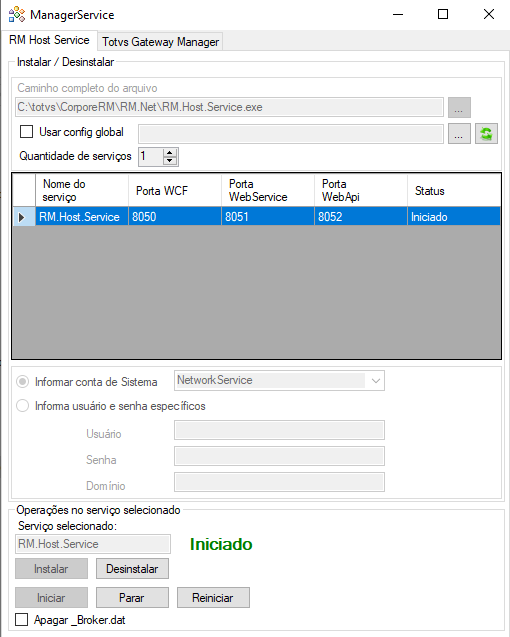This screenshot has width=510, height=637.
Task: Click the Porta WCF column header
Action: pyautogui.click(x=175, y=191)
